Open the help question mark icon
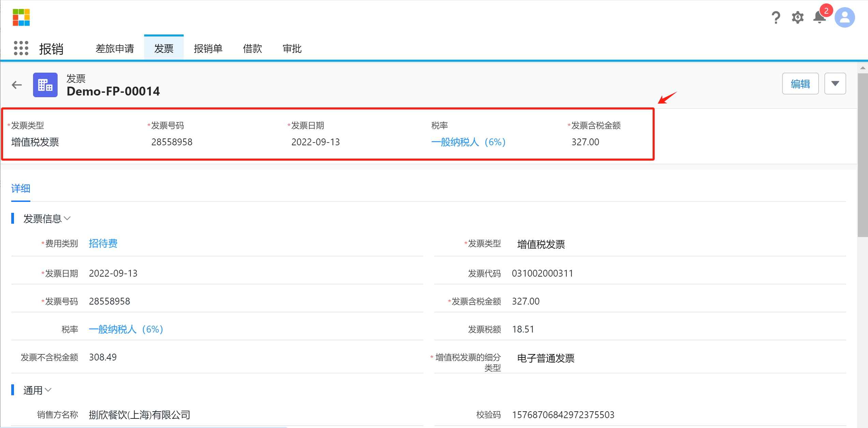Screen dimensions: 868x428 click(776, 17)
